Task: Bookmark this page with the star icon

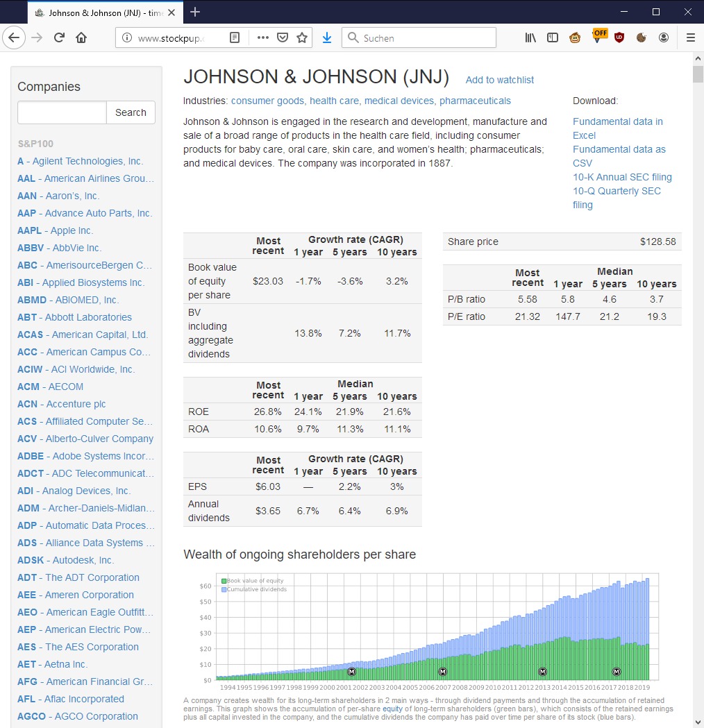Action: tap(302, 38)
